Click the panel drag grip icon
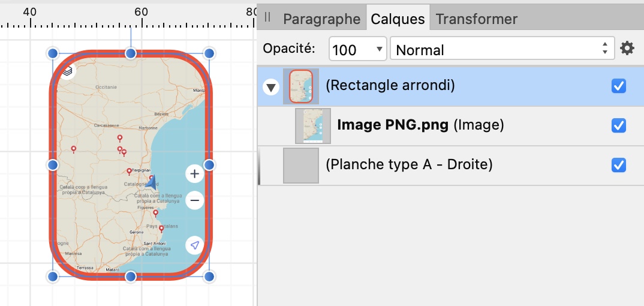This screenshot has width=644, height=306. point(267,17)
